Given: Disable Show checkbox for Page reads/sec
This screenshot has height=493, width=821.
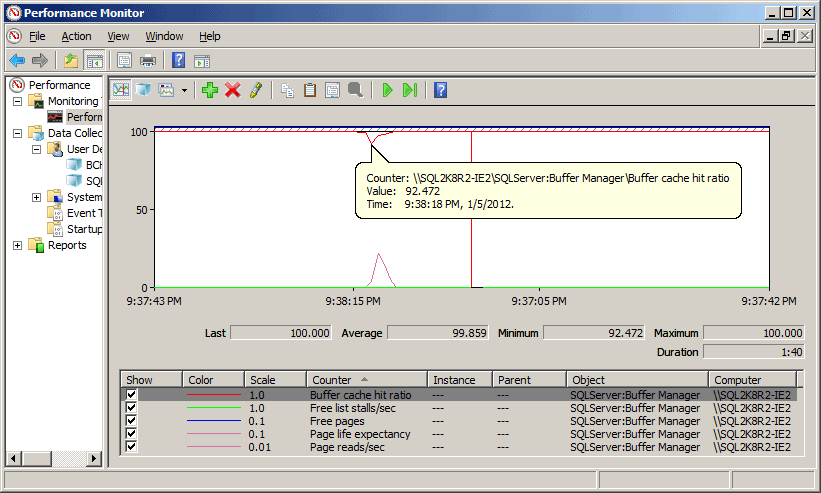Looking at the screenshot, I should (x=132, y=447).
